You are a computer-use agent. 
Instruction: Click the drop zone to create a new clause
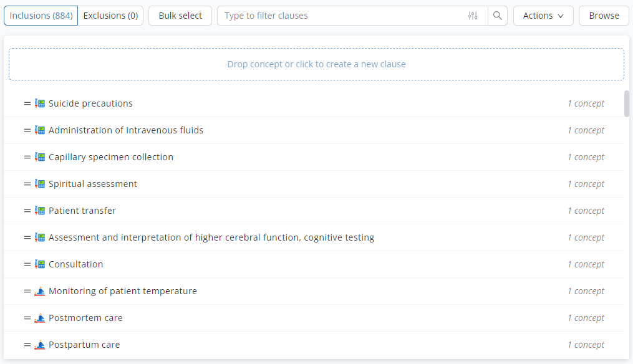coord(316,64)
